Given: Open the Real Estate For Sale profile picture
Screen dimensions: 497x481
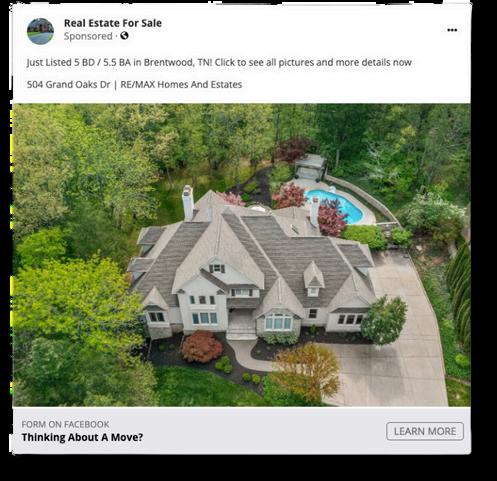Looking at the screenshot, I should pos(40,31).
